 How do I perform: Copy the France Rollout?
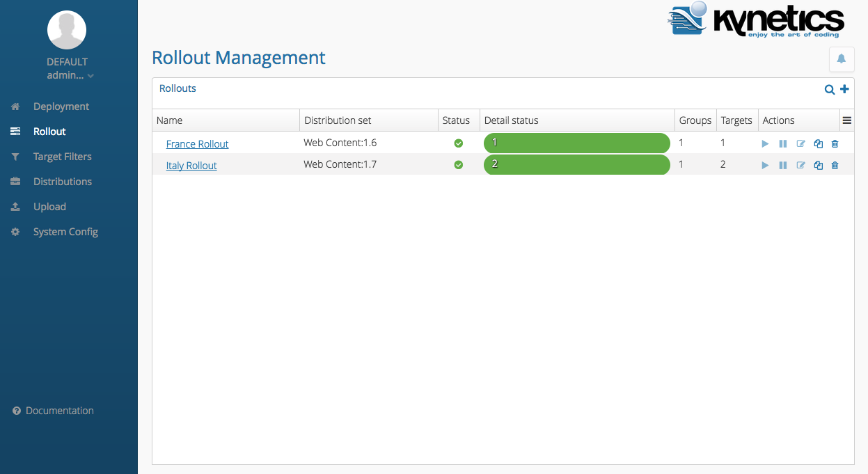819,144
